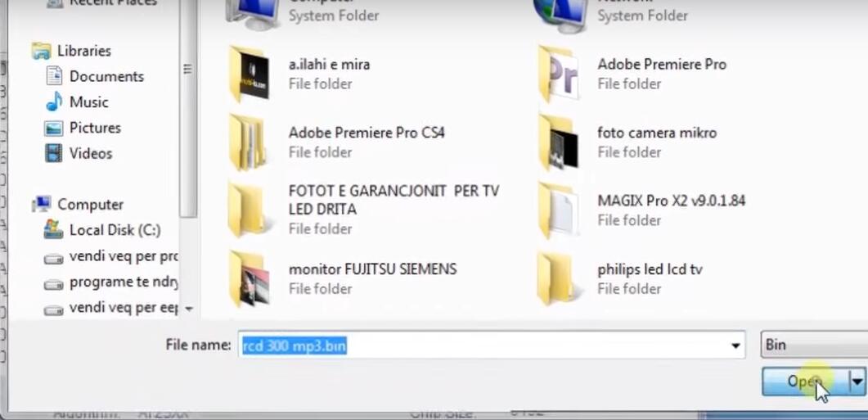
Task: Select the monitor FUJITSU SIEMENS folder icon
Action: [249, 278]
